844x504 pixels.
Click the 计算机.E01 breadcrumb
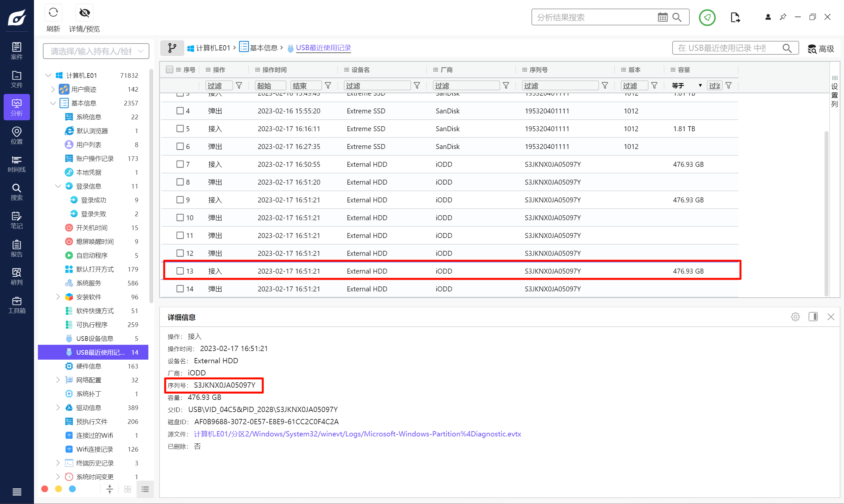point(209,48)
